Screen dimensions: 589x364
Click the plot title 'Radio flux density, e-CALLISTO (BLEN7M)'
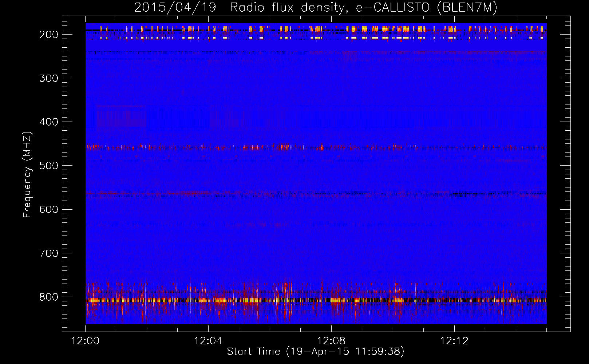[x=363, y=7]
